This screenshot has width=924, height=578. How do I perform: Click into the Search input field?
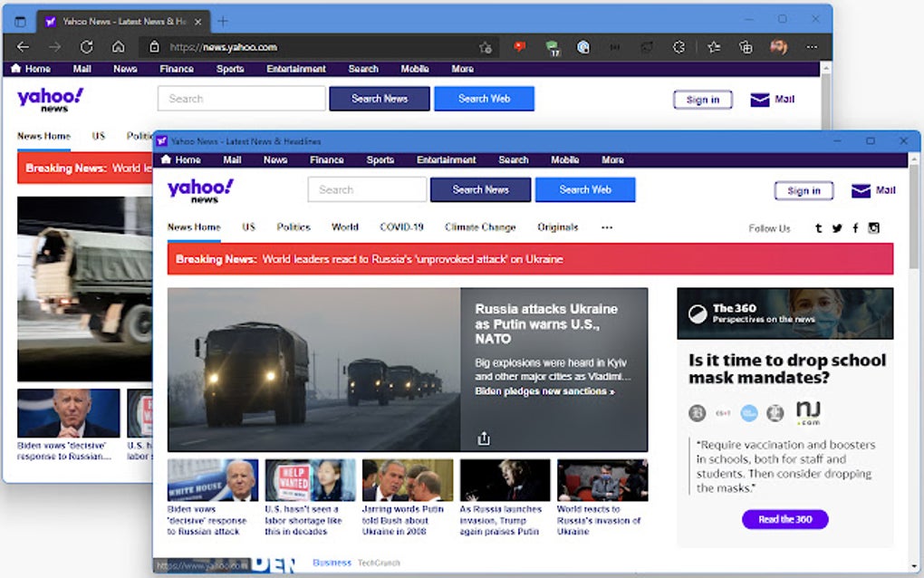[366, 189]
